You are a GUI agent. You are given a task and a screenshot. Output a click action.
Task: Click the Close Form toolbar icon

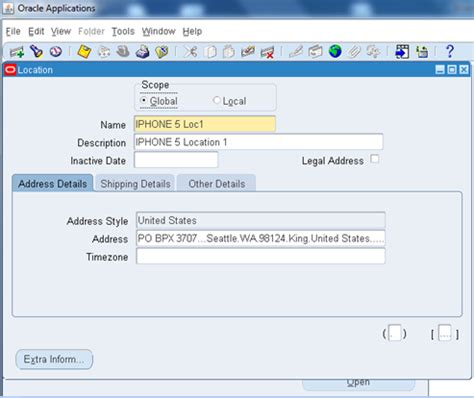162,52
